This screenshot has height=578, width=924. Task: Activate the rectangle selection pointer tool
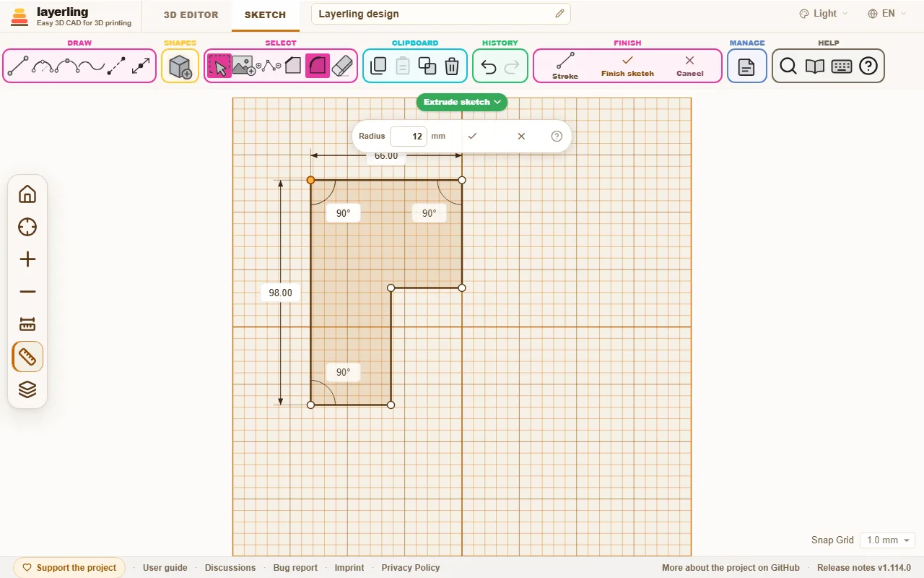(x=219, y=66)
